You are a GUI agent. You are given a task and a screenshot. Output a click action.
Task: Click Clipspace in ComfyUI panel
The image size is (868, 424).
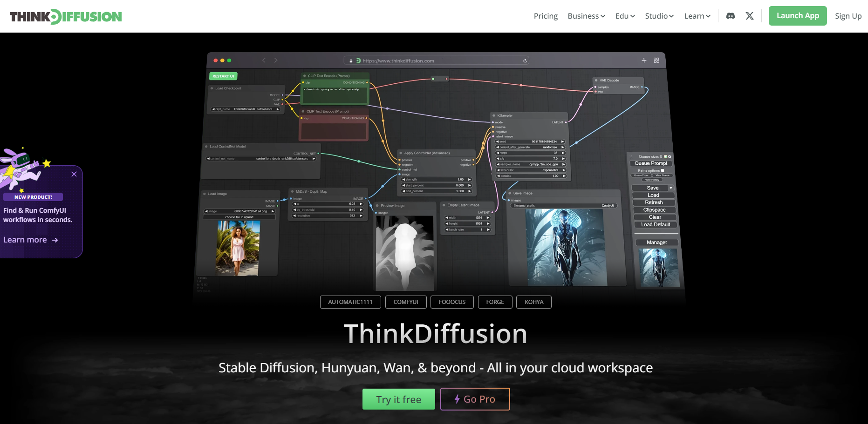(654, 210)
